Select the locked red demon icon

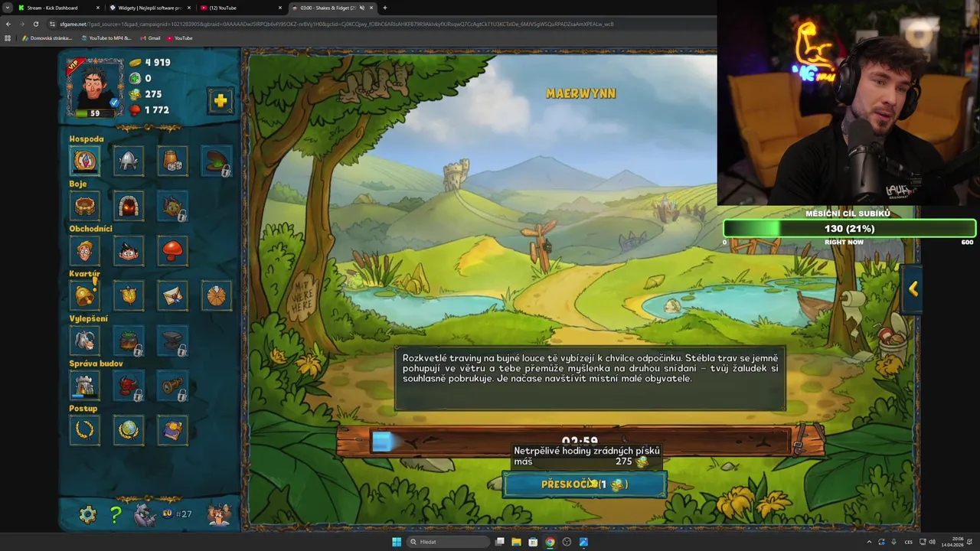(129, 385)
